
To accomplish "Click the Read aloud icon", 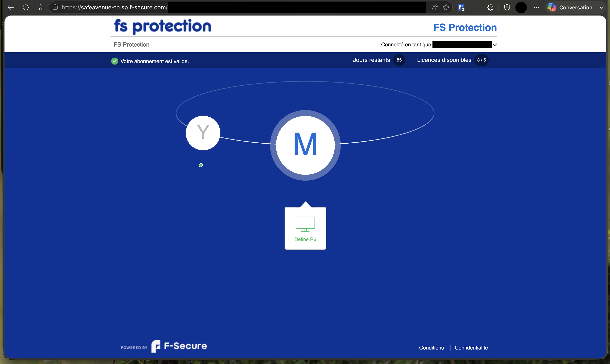I will pos(435,8).
